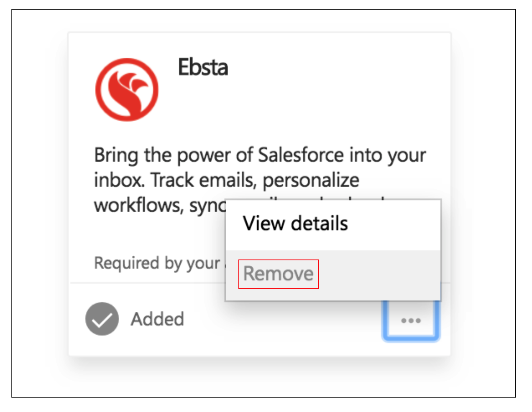Click the gray checkmark circle icon
The width and height of the screenshot is (532, 412).
(x=102, y=319)
